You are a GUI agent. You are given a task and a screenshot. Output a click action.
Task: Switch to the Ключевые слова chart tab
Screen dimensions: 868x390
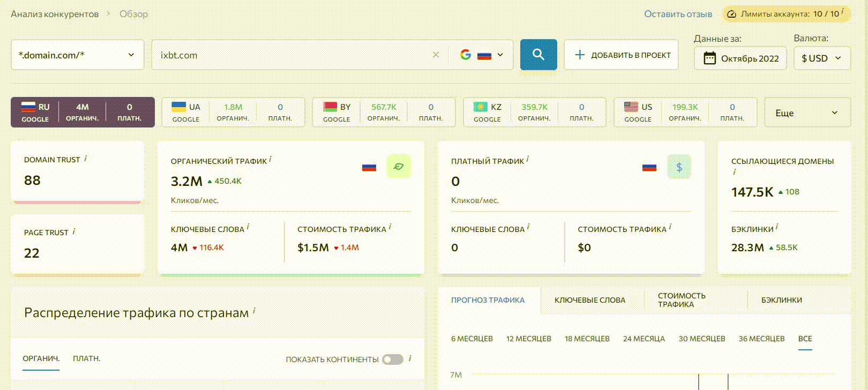pyautogui.click(x=590, y=300)
